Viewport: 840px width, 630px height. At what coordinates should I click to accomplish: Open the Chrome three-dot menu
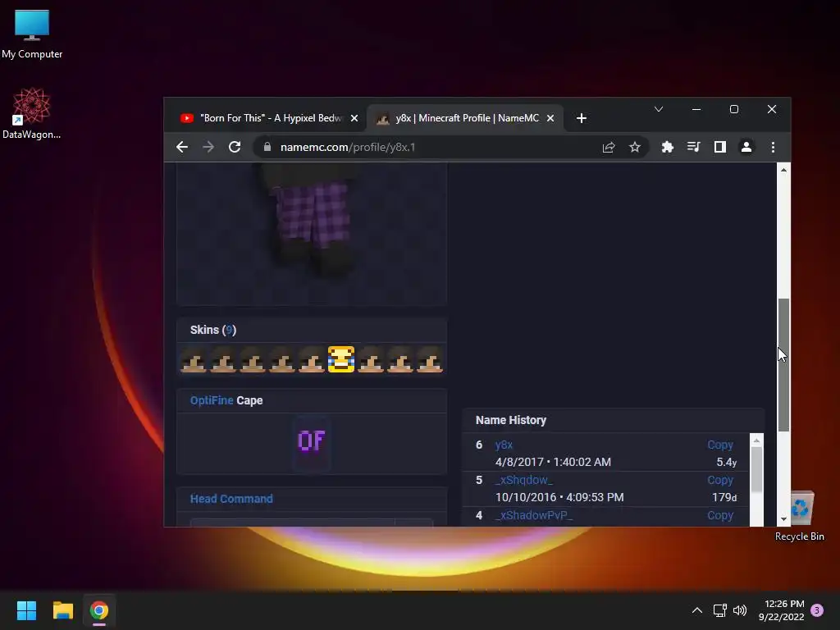(x=773, y=147)
